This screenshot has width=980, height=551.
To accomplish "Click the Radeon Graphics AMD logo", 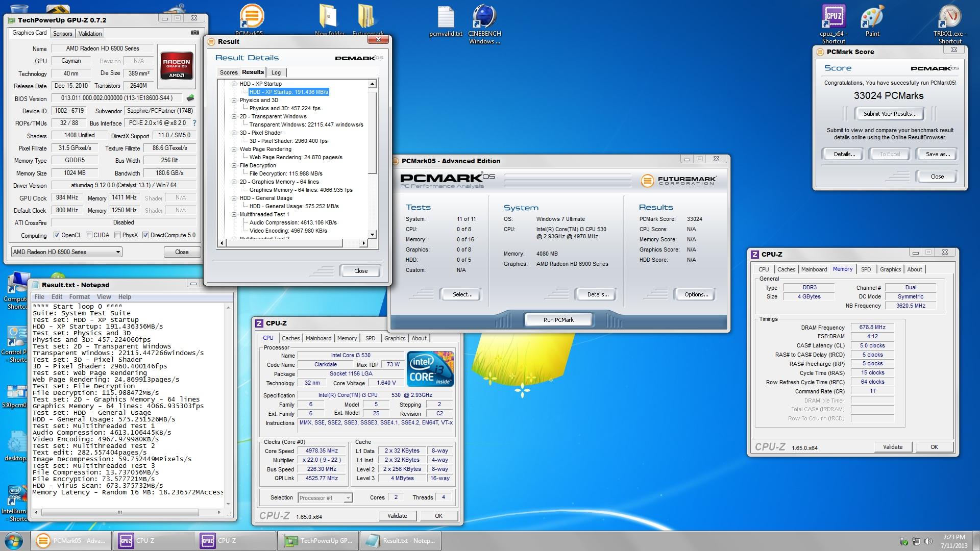I will (x=176, y=67).
